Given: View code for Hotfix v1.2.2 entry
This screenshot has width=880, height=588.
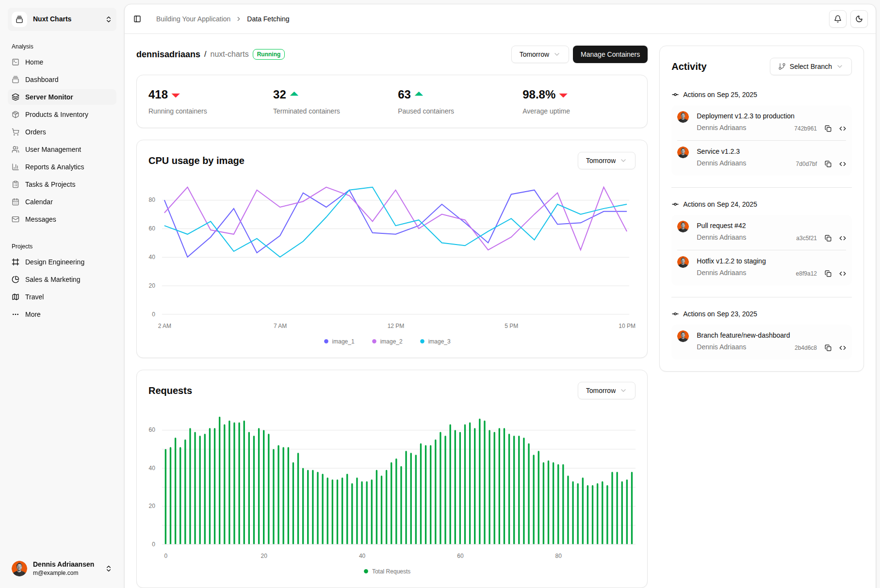Looking at the screenshot, I should point(843,274).
